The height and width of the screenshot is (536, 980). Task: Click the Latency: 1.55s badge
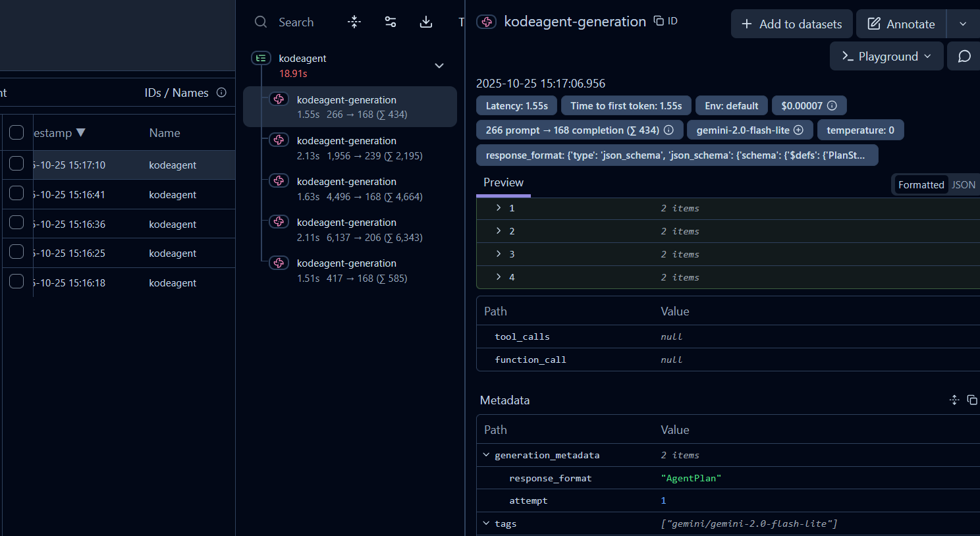pos(516,105)
